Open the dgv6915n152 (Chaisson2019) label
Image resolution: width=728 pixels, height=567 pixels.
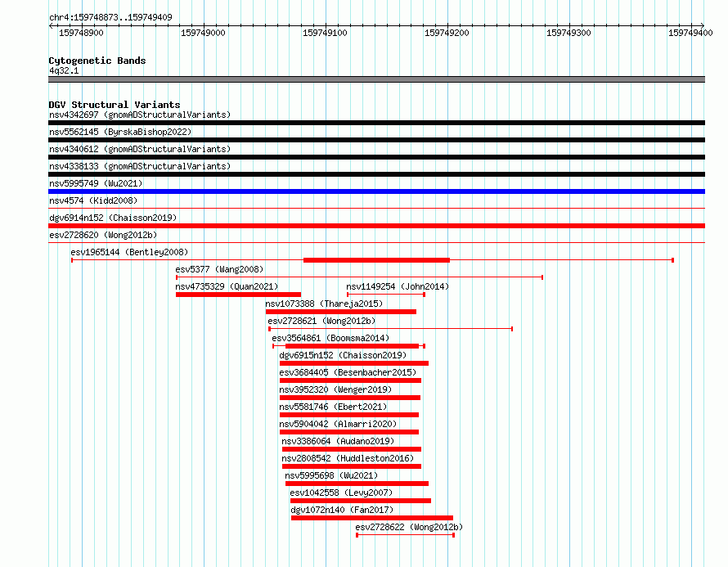point(343,355)
